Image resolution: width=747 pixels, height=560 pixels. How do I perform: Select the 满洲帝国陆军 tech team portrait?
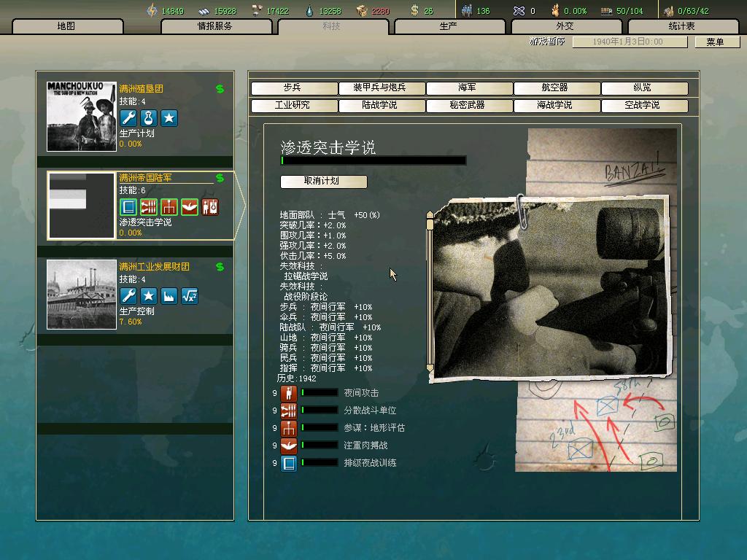pos(82,205)
